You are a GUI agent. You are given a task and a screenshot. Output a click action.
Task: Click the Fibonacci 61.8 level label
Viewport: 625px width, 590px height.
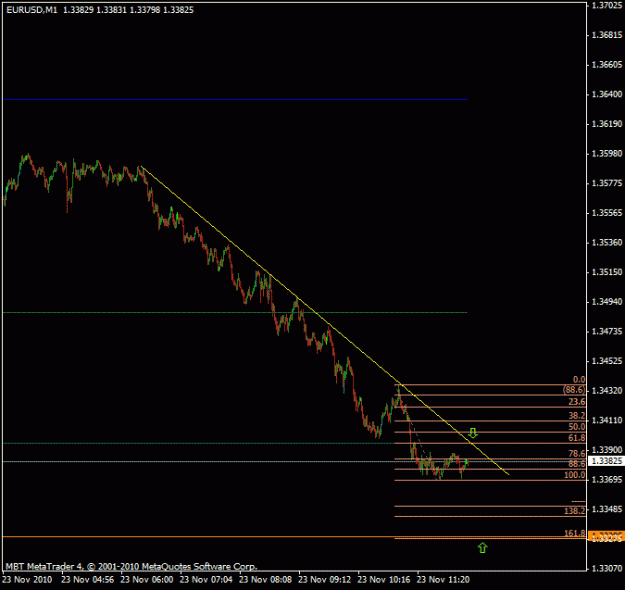(x=577, y=438)
